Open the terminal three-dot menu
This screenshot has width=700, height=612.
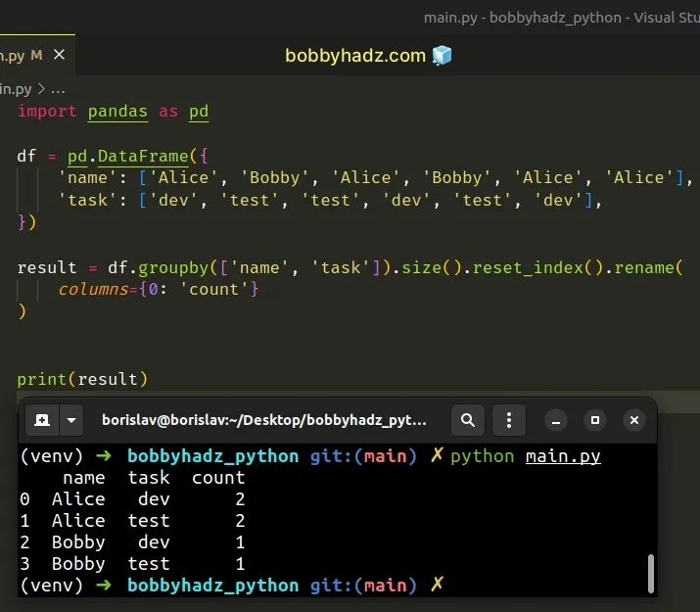[509, 420]
